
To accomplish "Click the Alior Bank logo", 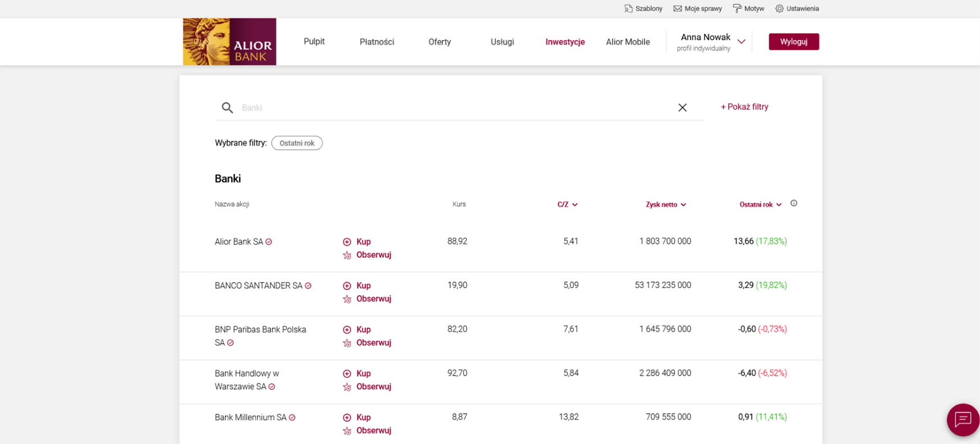I will (229, 41).
